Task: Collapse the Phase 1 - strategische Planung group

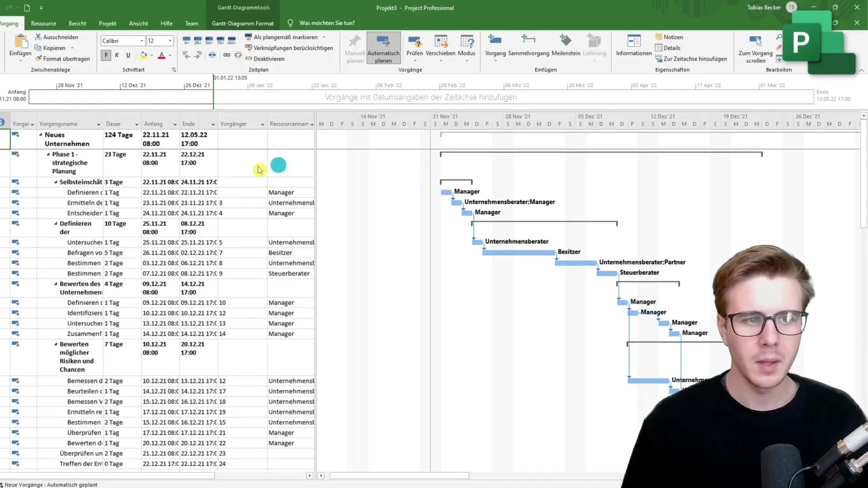Action: pos(48,154)
